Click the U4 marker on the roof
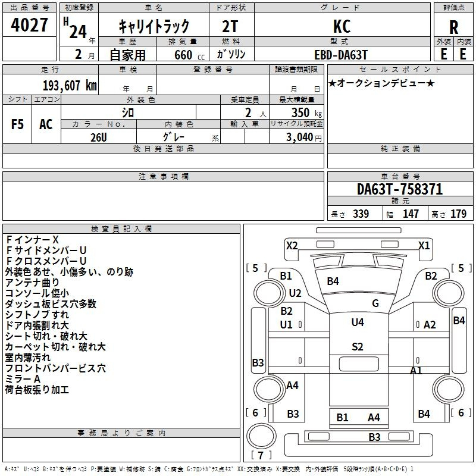 coord(357,322)
